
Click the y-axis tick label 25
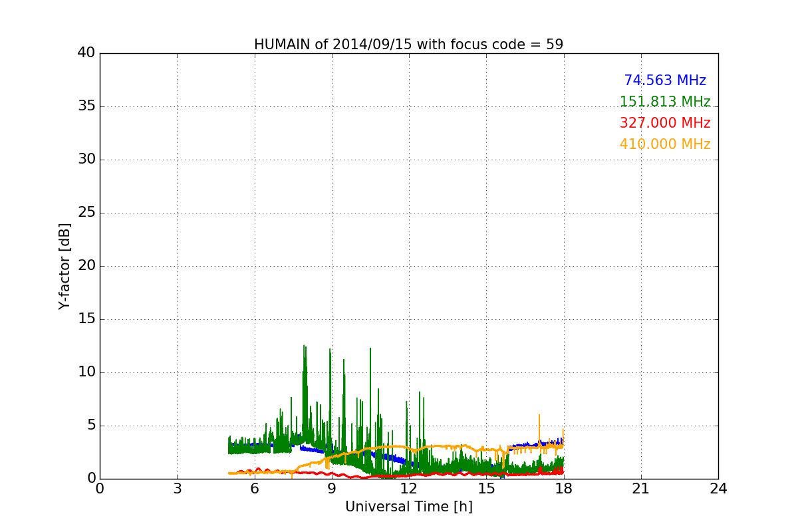tap(86, 213)
